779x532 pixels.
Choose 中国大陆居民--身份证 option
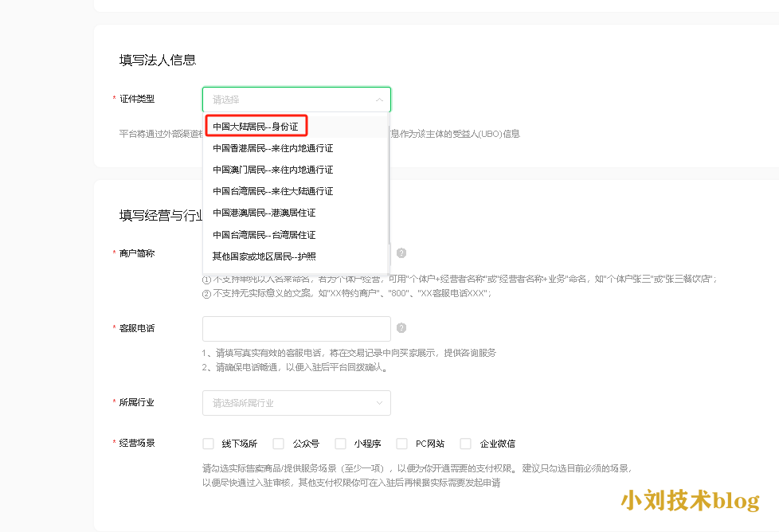pos(256,127)
